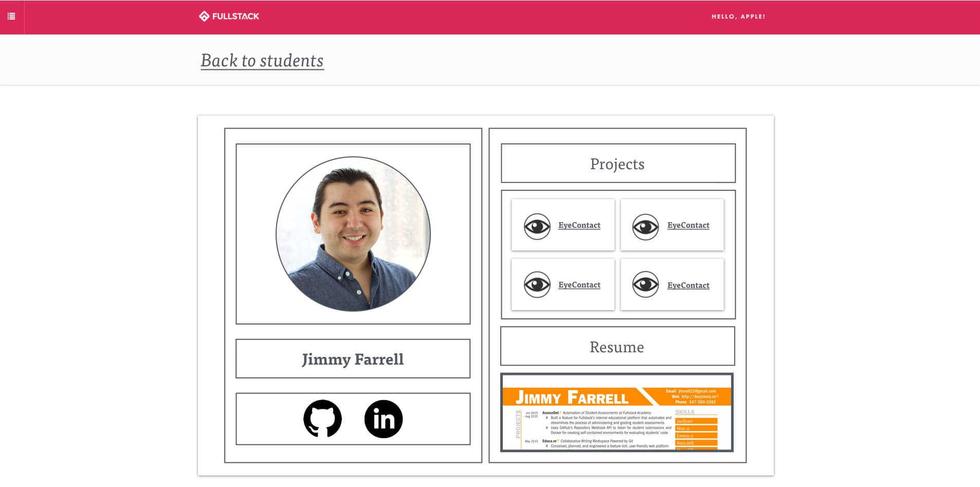Image resolution: width=980 pixels, height=487 pixels.
Task: Click the HELLO, APPLE! greeting in the header
Action: (738, 16)
